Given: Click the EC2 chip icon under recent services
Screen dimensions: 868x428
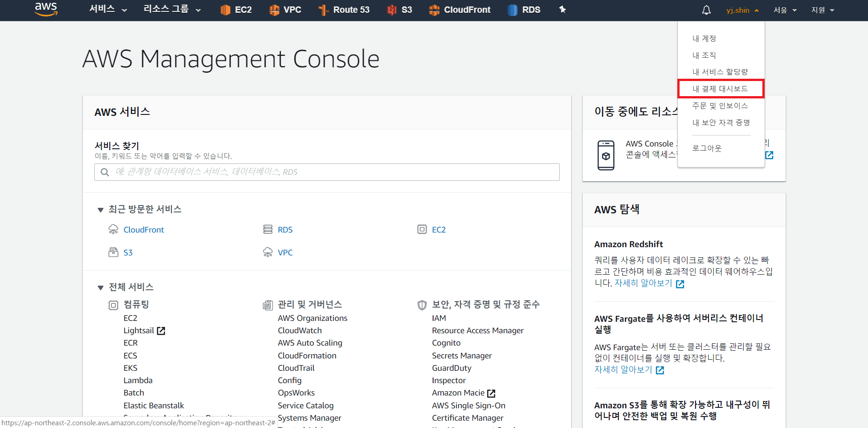Looking at the screenshot, I should pos(422,229).
